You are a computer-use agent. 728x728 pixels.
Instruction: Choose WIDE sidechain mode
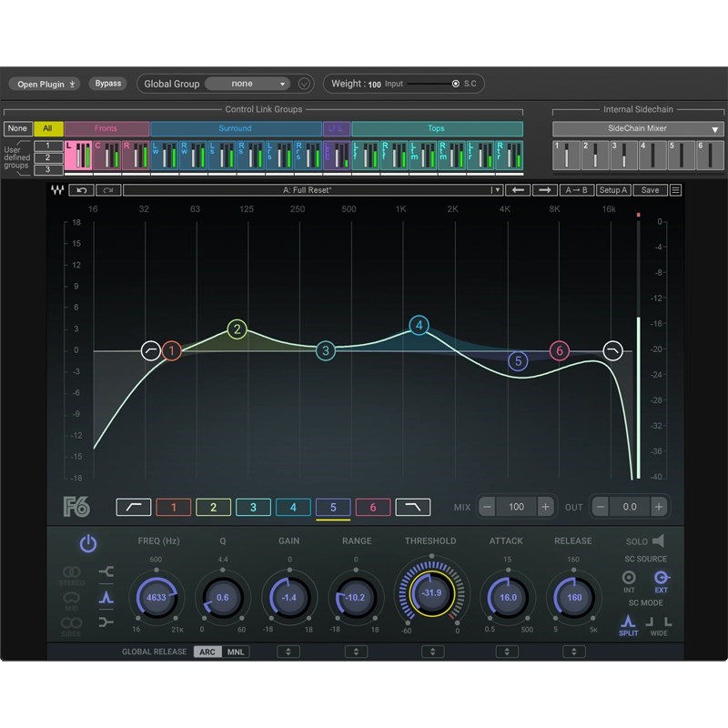coord(658,626)
